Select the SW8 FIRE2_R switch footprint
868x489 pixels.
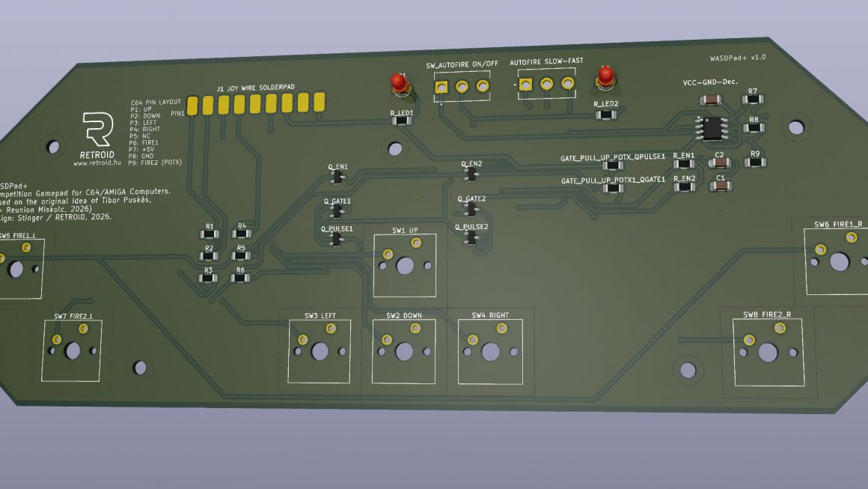coord(767,352)
